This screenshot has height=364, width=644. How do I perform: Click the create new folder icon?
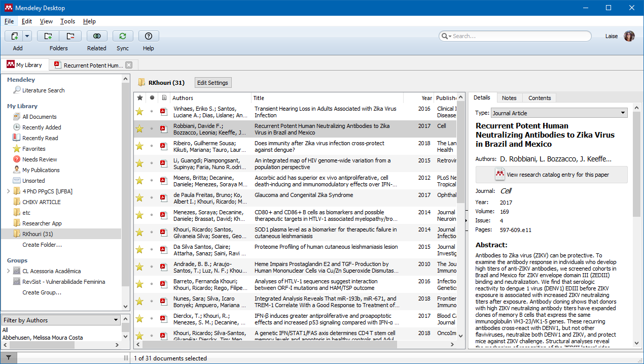[48, 36]
